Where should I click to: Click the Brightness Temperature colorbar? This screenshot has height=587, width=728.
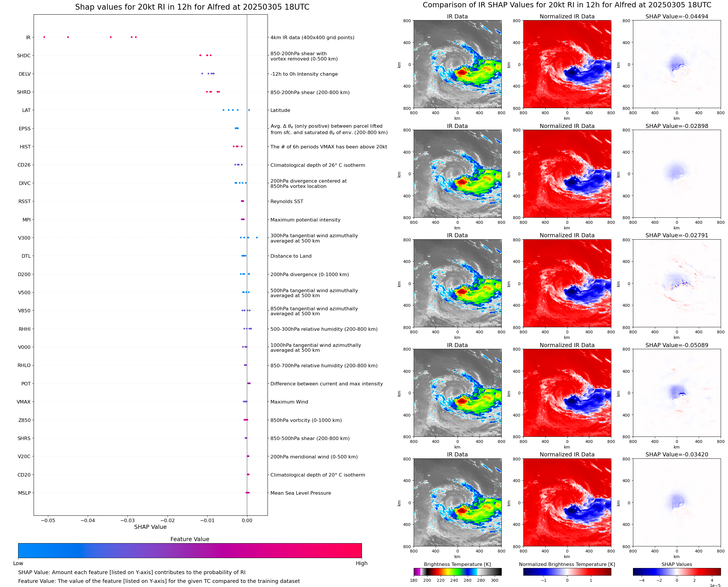pyautogui.click(x=457, y=572)
